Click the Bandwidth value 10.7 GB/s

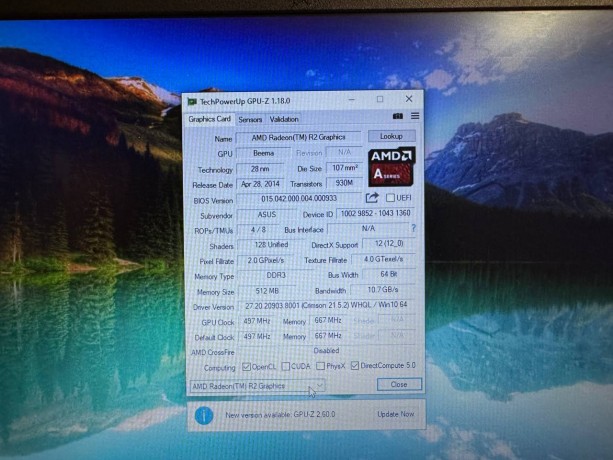point(383,290)
